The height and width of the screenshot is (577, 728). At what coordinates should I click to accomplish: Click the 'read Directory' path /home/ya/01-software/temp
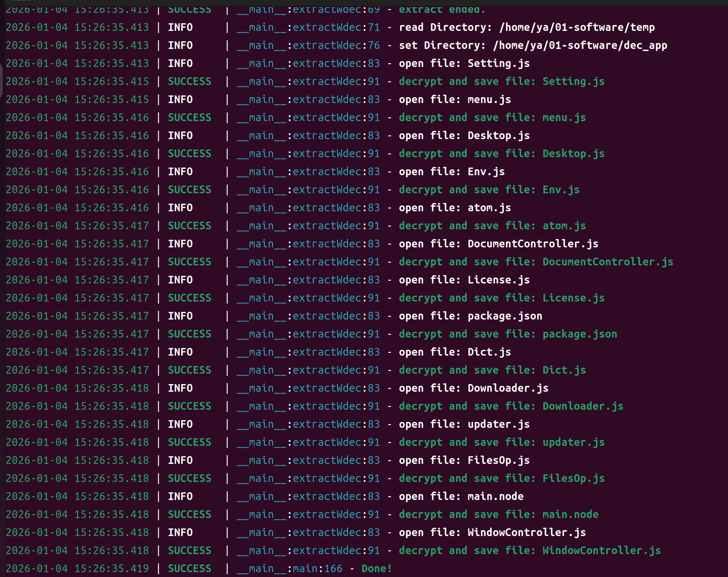pyautogui.click(x=577, y=27)
